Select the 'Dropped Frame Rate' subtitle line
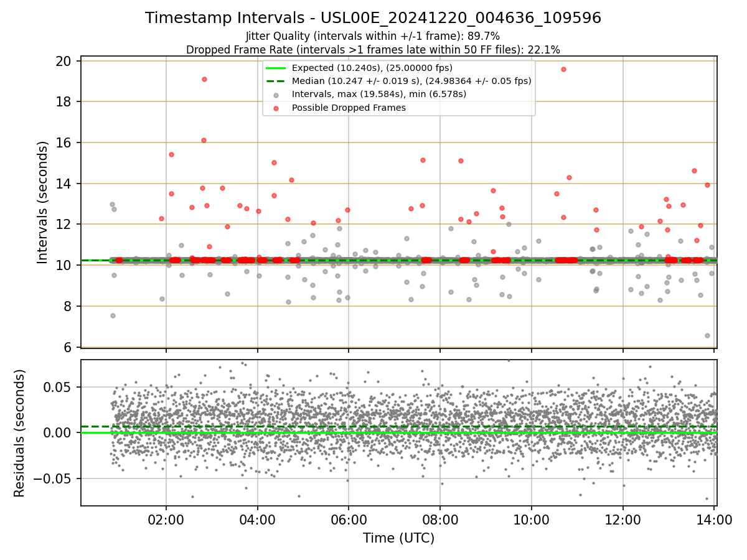This screenshot has width=747, height=560. (x=373, y=50)
